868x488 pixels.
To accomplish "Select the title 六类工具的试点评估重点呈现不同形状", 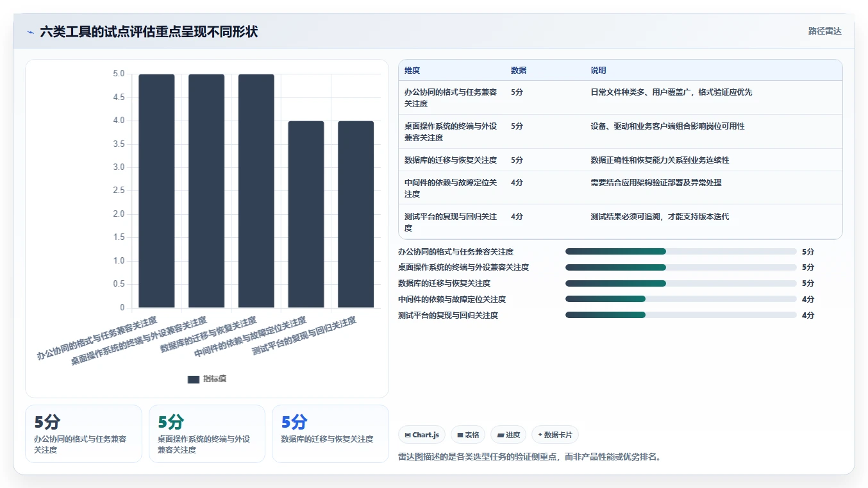I will pos(149,31).
